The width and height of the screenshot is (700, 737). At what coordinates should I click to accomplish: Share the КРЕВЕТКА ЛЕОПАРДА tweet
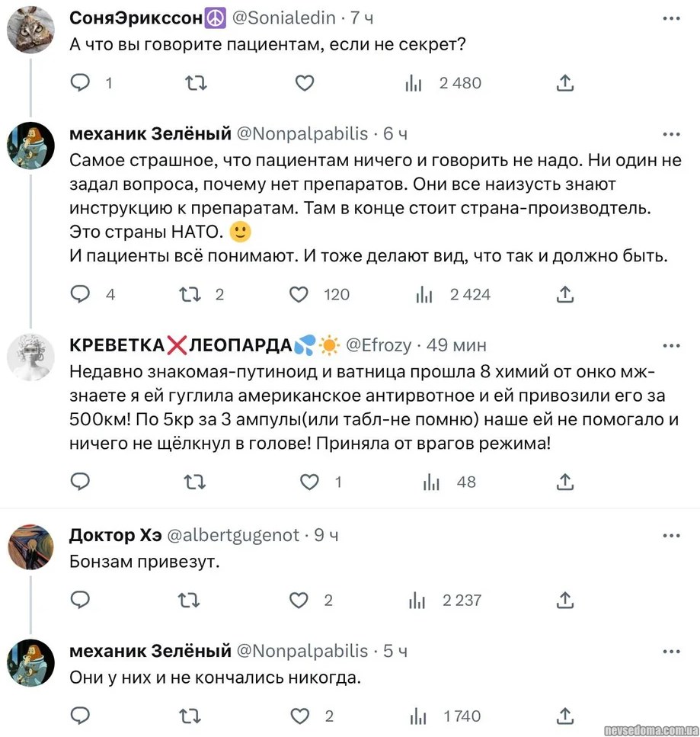(564, 482)
